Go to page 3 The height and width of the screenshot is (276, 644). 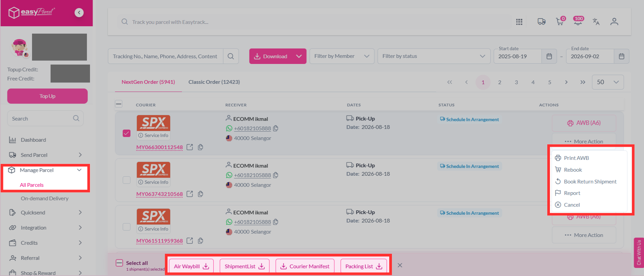click(516, 82)
